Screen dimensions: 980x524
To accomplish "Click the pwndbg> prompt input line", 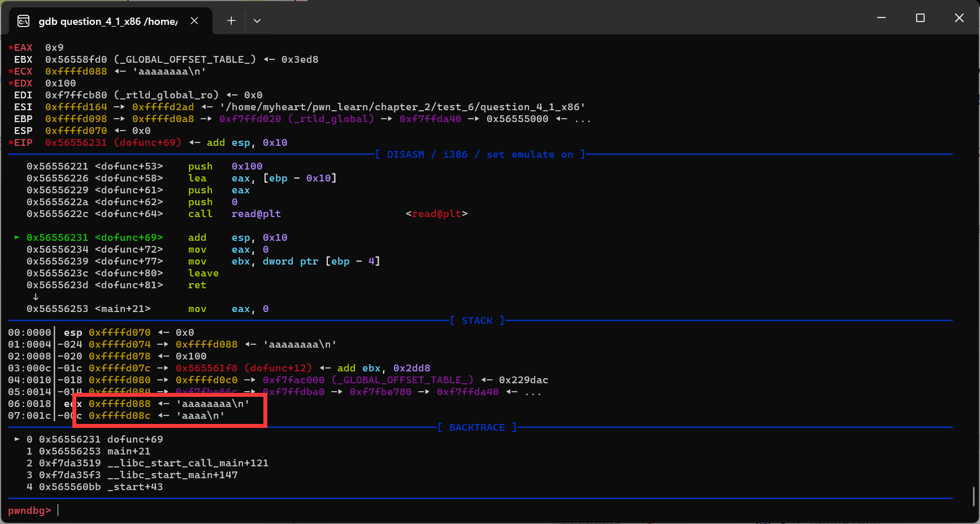I will pos(480,510).
